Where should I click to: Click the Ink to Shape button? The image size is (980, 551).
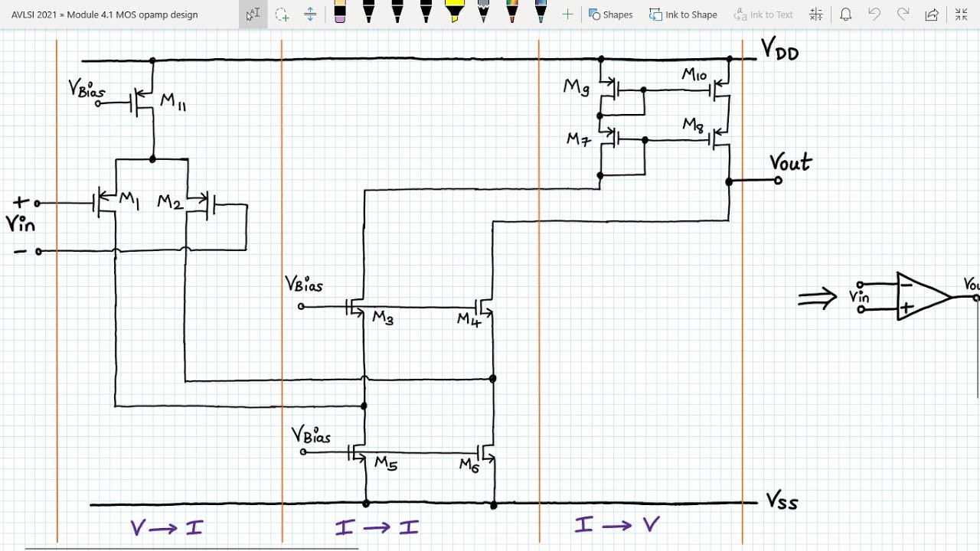click(683, 15)
